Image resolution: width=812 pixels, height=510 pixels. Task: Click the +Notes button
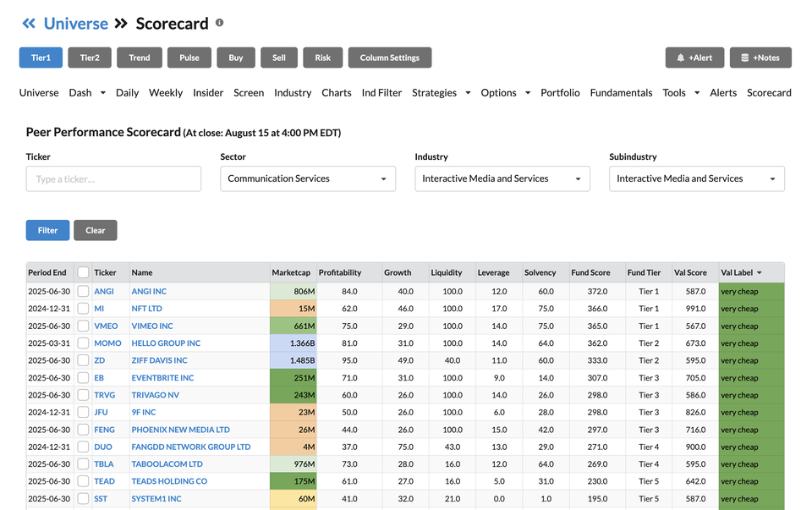click(x=760, y=58)
